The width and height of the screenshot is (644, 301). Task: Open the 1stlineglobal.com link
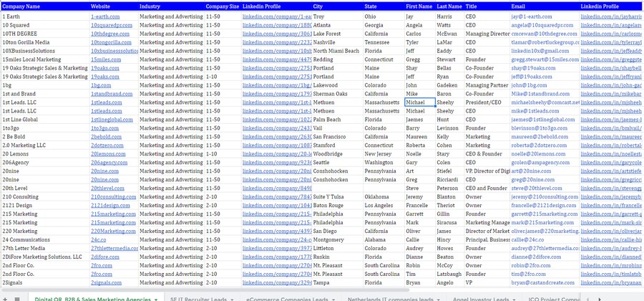[x=112, y=120]
